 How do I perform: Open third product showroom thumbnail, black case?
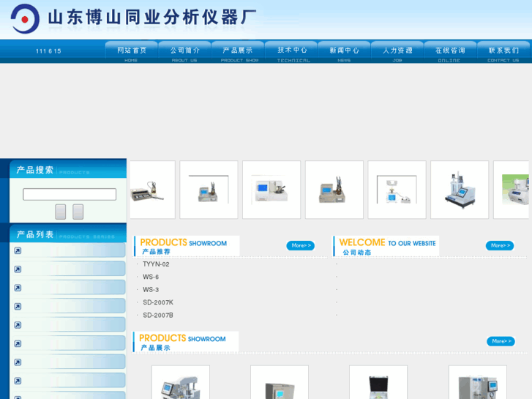tap(378, 382)
